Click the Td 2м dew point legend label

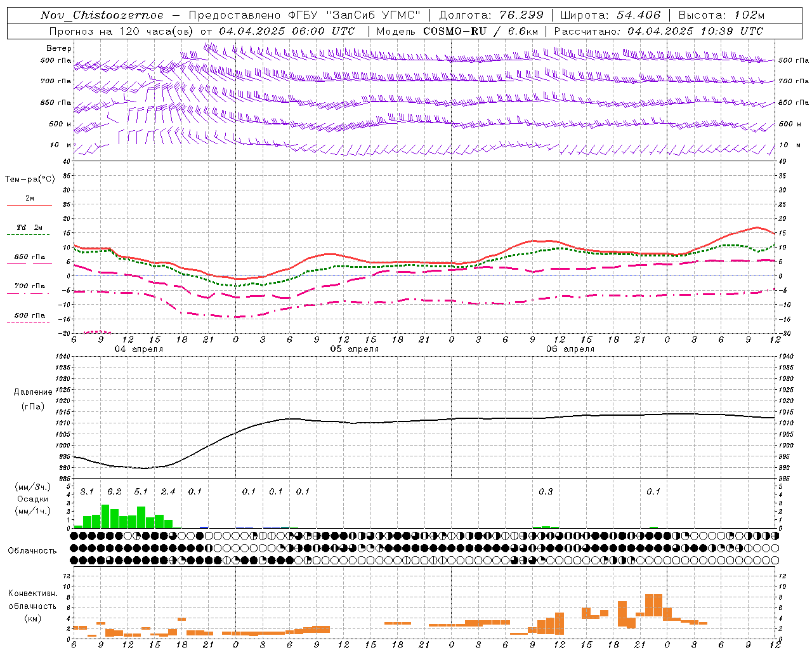(29, 227)
